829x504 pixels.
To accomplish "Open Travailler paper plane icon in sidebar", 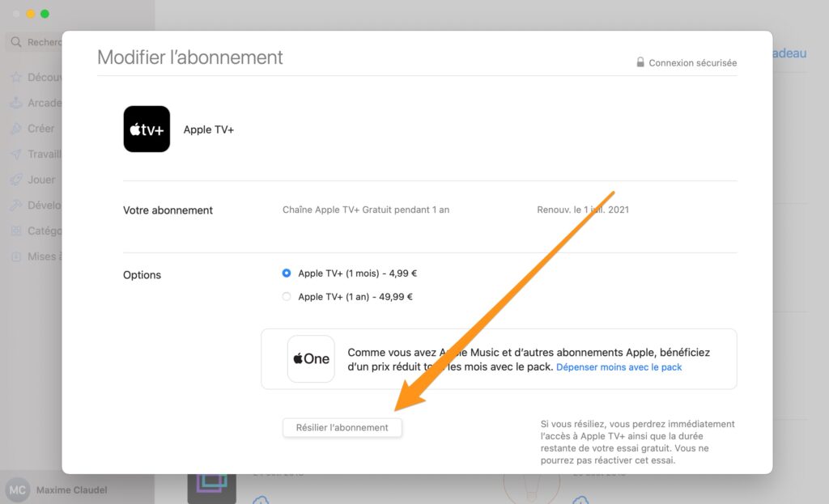I will [16, 154].
